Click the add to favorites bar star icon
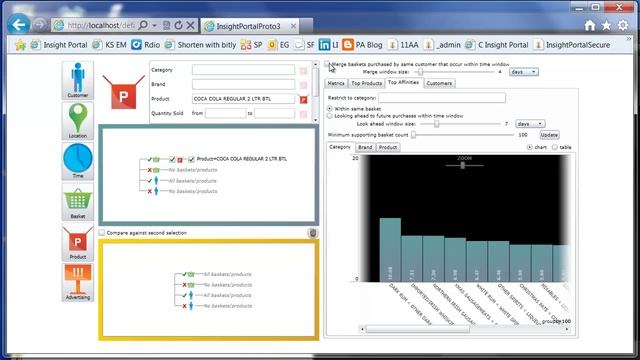 (20, 45)
